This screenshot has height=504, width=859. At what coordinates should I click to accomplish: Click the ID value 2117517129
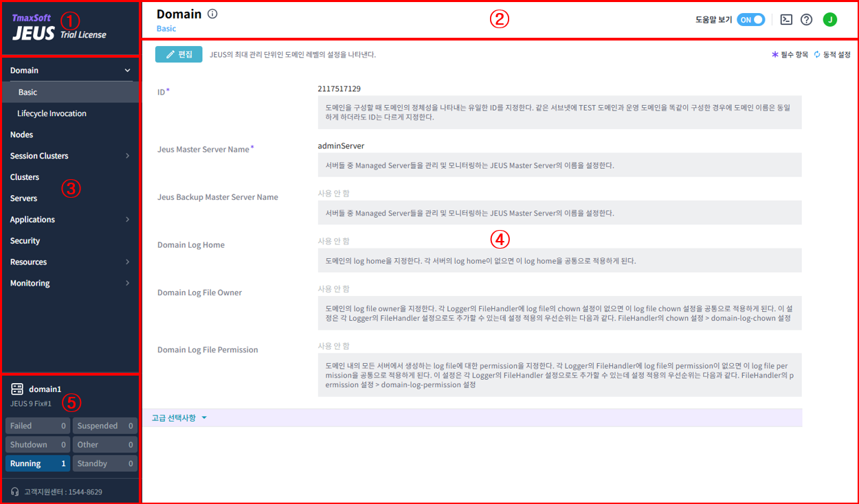point(339,89)
